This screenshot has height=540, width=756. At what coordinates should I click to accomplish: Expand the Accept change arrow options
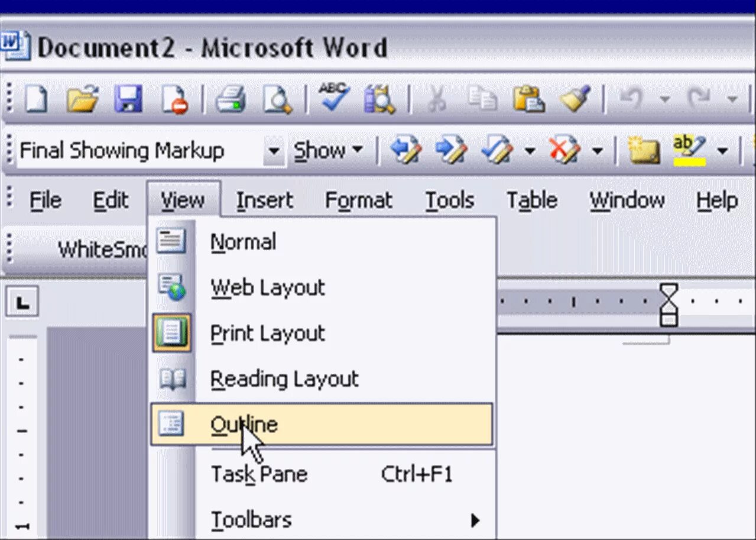point(530,151)
